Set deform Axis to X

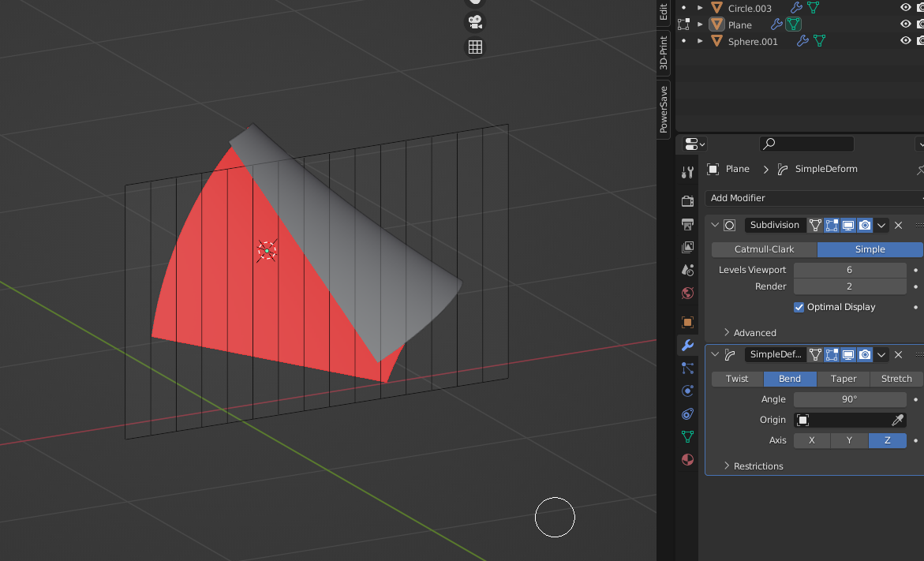pos(811,440)
